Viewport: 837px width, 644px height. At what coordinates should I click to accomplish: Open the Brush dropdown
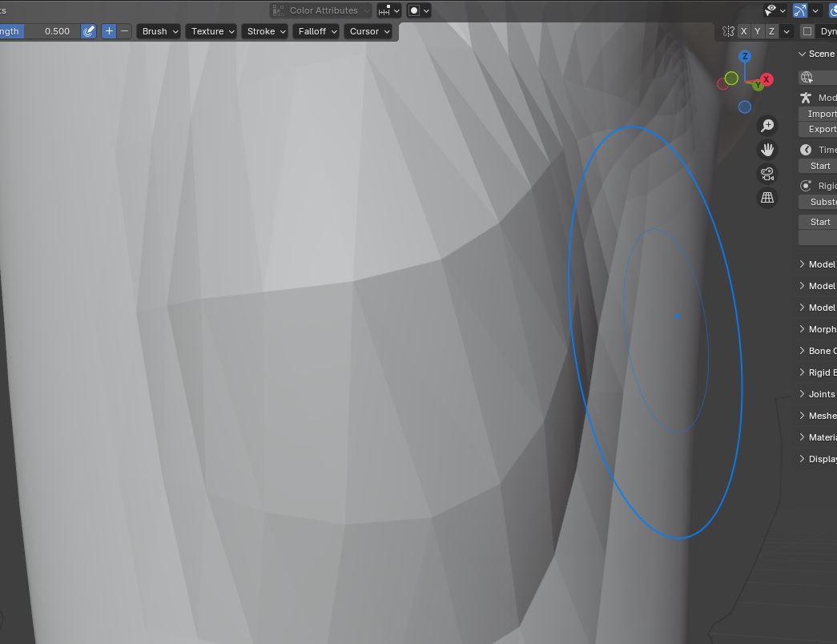160,31
